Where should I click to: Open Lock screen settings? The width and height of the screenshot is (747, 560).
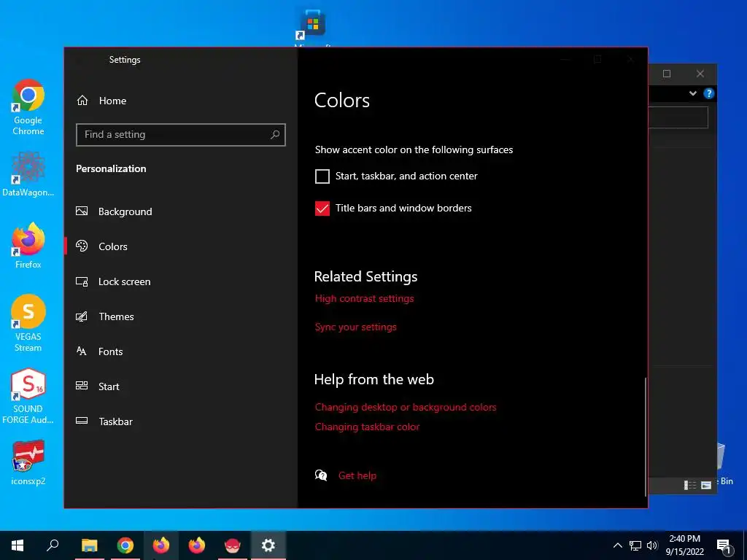(113, 281)
